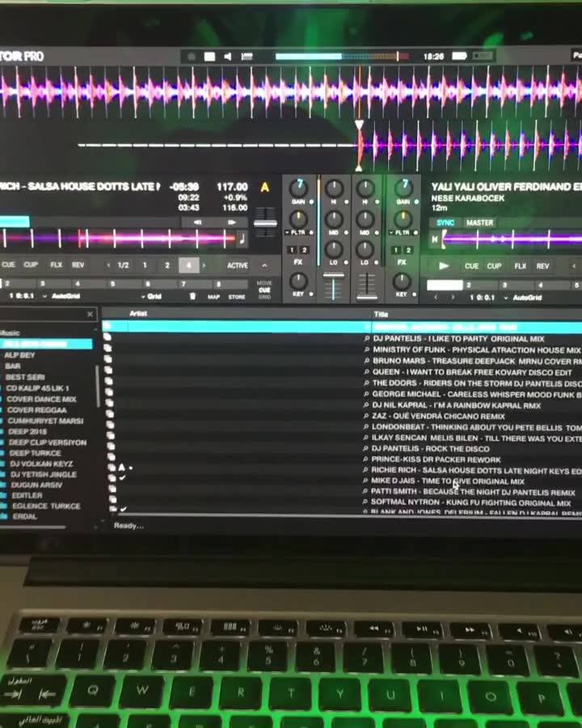Image resolution: width=582 pixels, height=728 pixels.
Task: Toggle SYNC on Deck B
Action: [x=445, y=223]
